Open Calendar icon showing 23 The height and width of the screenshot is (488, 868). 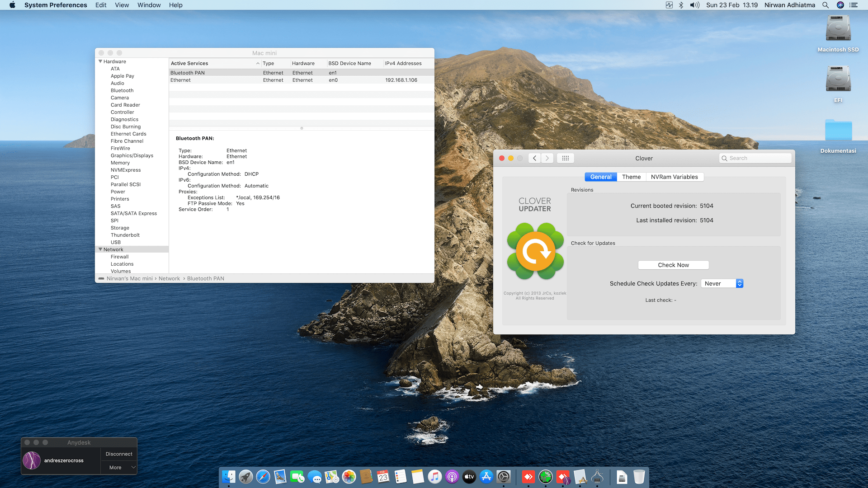pyautogui.click(x=383, y=477)
